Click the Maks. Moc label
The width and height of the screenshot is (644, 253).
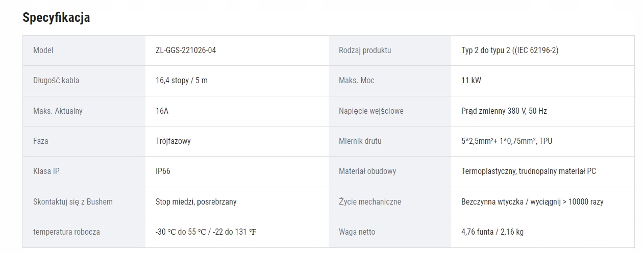(x=356, y=81)
